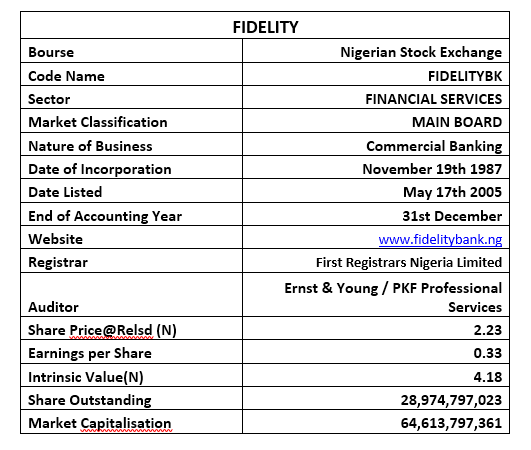This screenshot has height=450, width=531.
Task: Select the November 19th 1987 date cell
Action: [x=376, y=167]
